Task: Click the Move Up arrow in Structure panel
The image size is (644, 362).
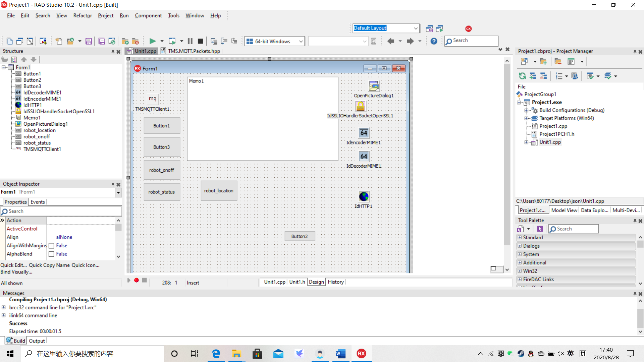Action: click(24, 60)
